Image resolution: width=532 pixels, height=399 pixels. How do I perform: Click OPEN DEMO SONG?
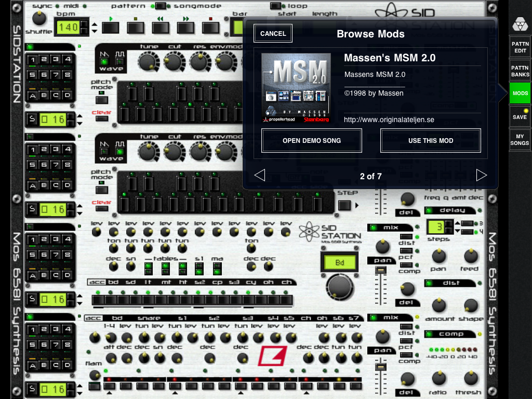312,140
